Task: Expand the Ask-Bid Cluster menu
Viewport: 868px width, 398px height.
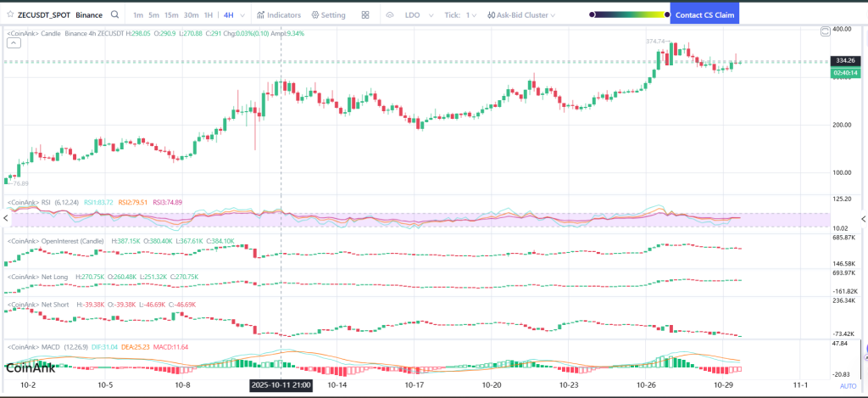Action: click(519, 14)
